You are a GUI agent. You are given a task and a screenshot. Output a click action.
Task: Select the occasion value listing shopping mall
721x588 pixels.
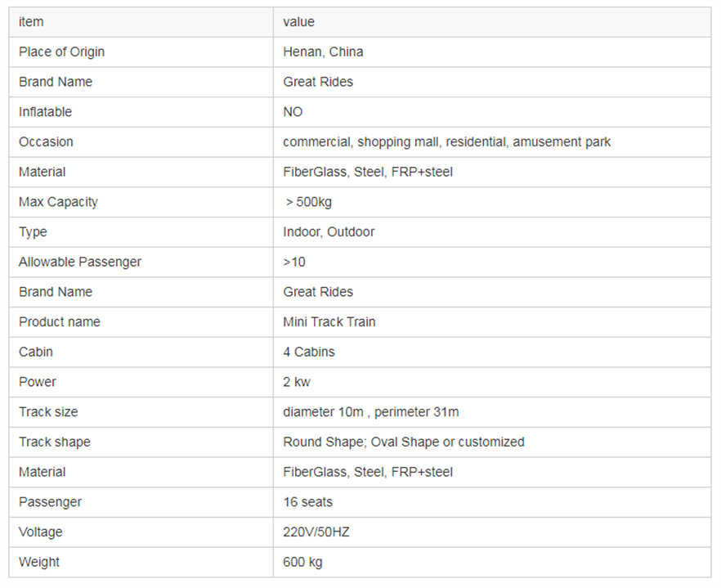point(446,142)
